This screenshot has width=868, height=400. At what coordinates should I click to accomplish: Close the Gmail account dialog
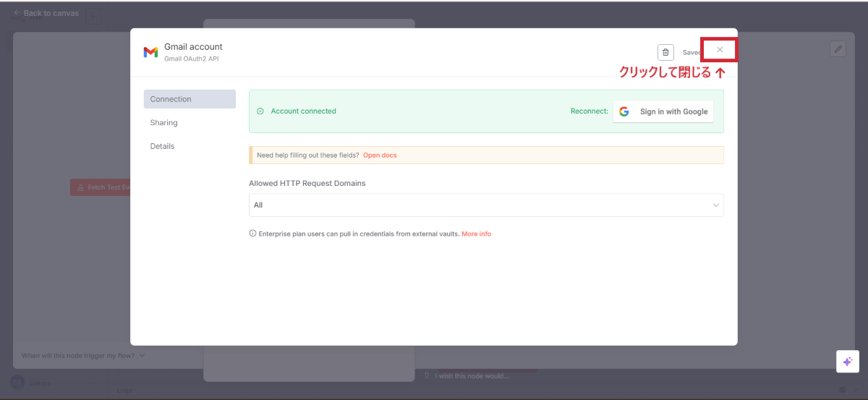coord(719,50)
